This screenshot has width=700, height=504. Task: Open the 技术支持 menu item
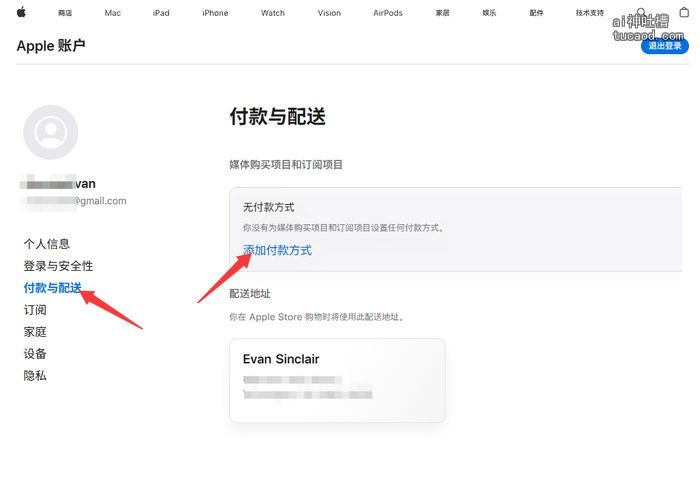pos(590,13)
